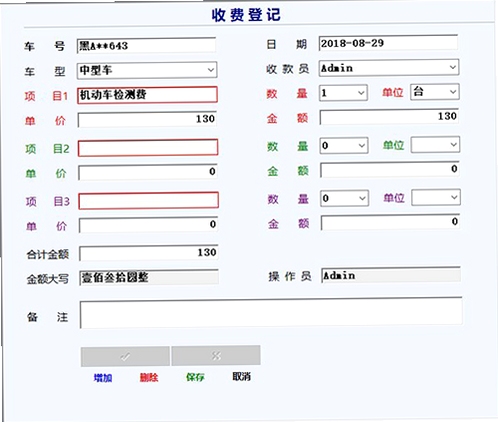This screenshot has height=422, width=498.
Task: Click the gray checkmark confirm button
Action: (125, 356)
